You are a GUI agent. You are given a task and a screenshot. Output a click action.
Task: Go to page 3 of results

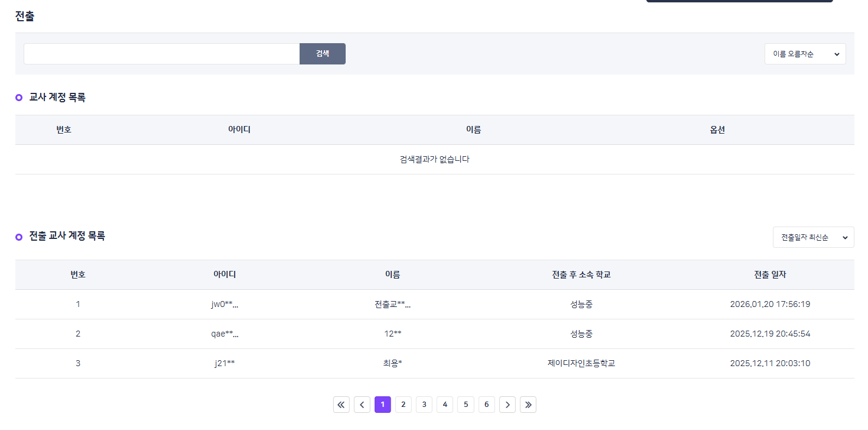[x=424, y=405]
